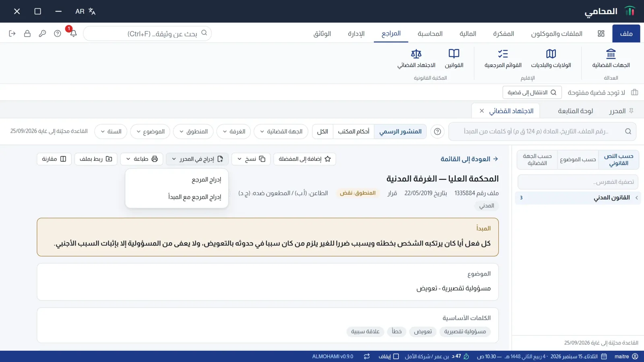Open الاجتهاد القضائي scales icon
The height and width of the screenshot is (362, 644).
[x=416, y=53]
